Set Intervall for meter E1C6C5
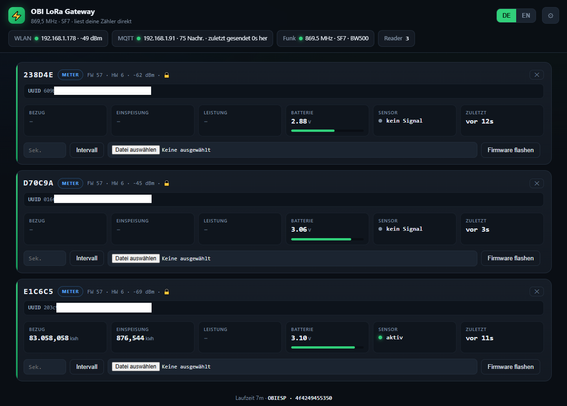 [87, 367]
